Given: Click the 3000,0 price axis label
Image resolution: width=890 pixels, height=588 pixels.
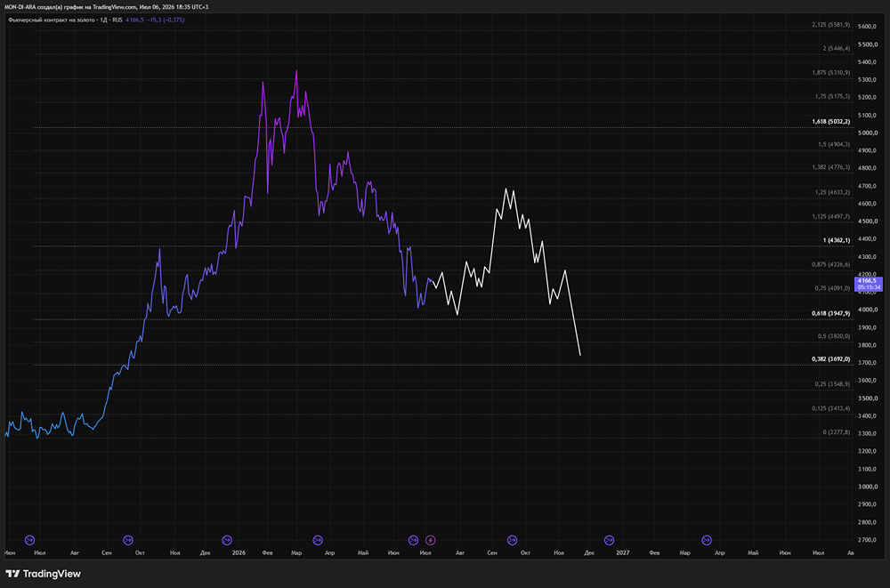Looking at the screenshot, I should (x=868, y=487).
